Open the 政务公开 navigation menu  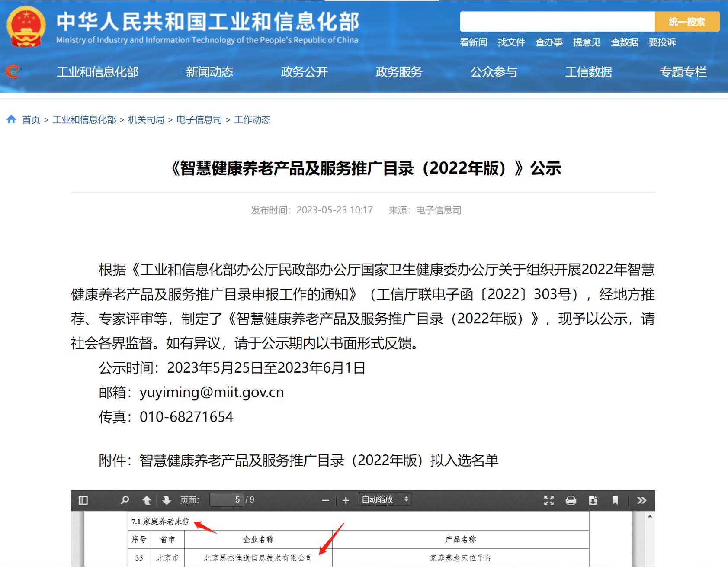(x=304, y=72)
